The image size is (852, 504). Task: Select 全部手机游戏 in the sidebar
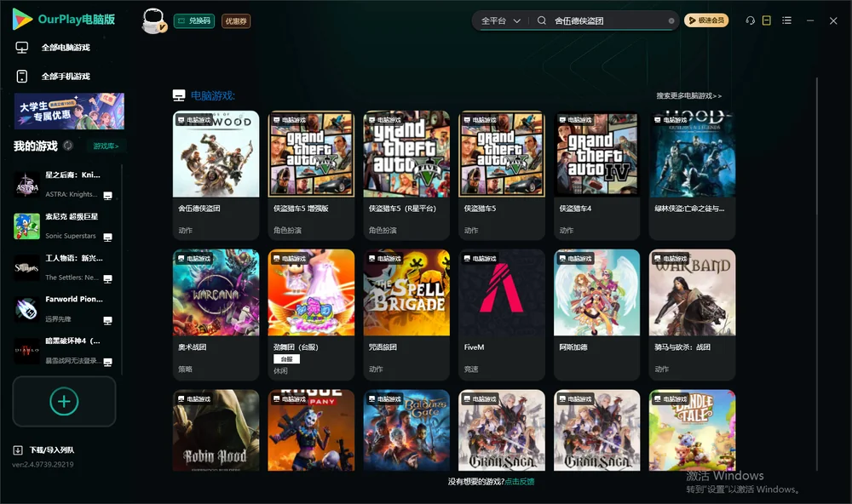coord(66,77)
